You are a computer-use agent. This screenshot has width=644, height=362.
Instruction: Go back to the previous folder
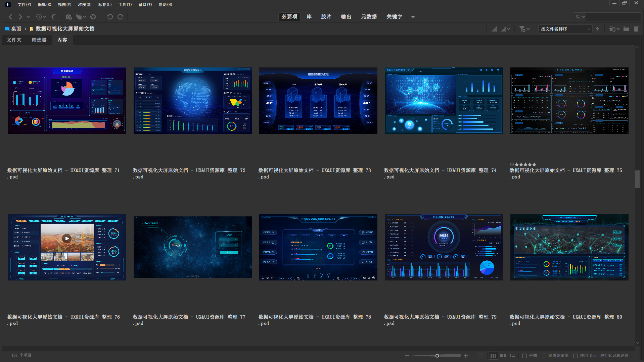10,17
